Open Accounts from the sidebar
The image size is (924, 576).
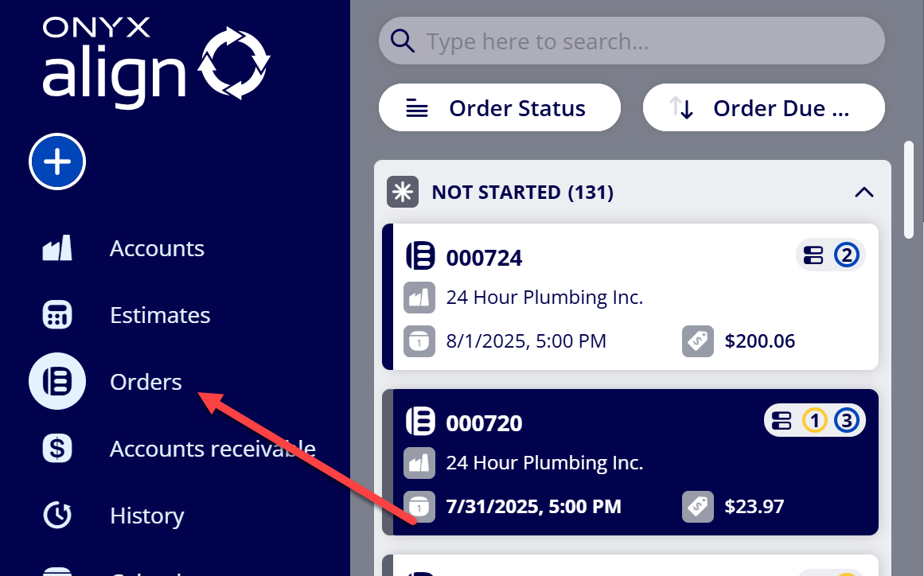click(x=157, y=248)
